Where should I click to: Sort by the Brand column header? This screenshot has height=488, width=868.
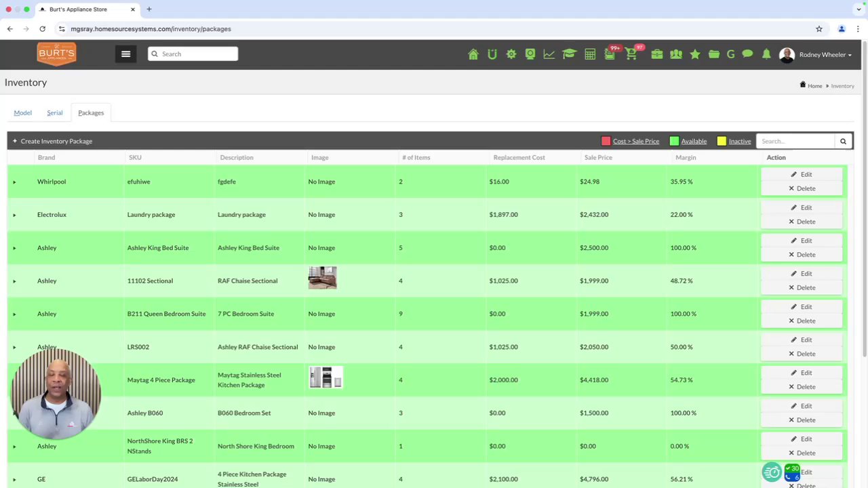[x=46, y=157]
